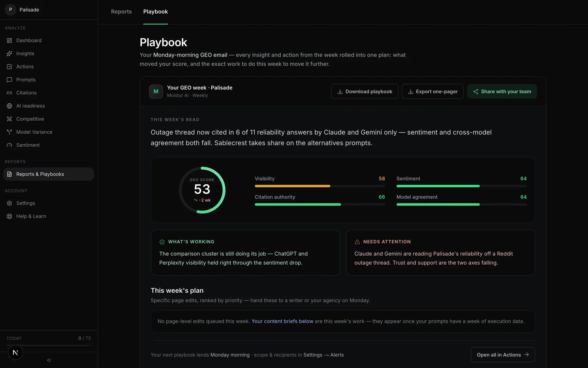Click the Settings gear icon
The width and height of the screenshot is (588, 368).
pos(9,203)
